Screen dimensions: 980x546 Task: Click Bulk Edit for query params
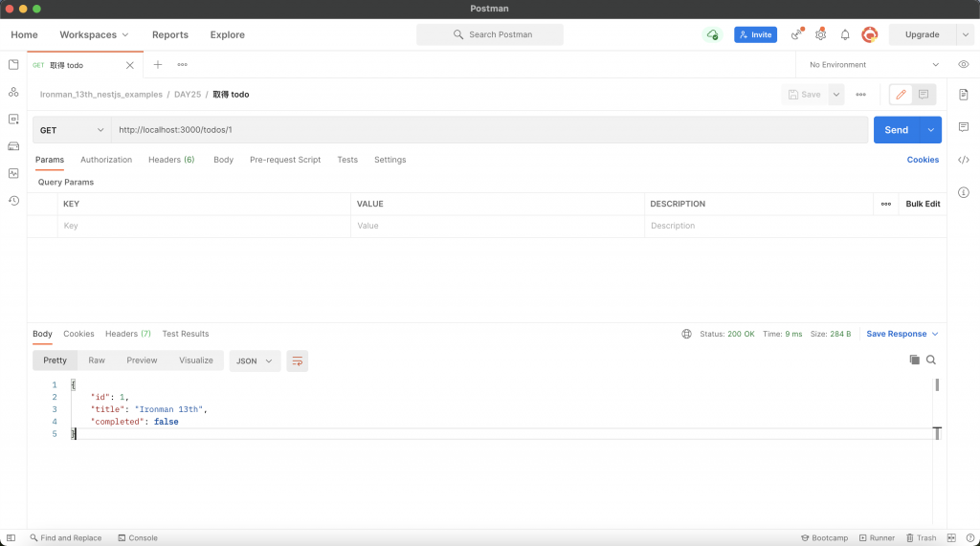point(923,204)
